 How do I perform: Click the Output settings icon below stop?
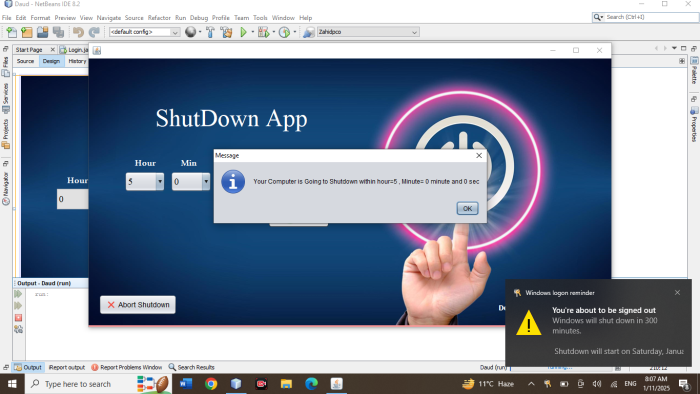point(18,329)
